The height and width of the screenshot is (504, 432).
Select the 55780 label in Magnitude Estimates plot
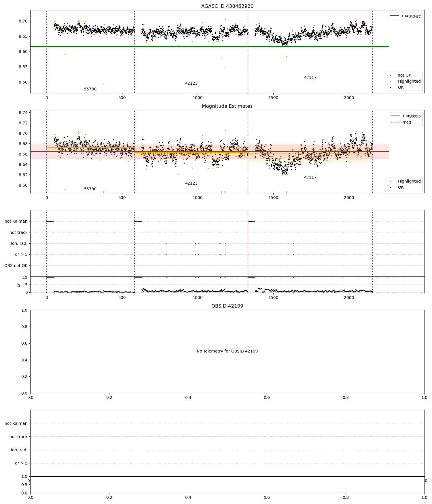(x=90, y=189)
